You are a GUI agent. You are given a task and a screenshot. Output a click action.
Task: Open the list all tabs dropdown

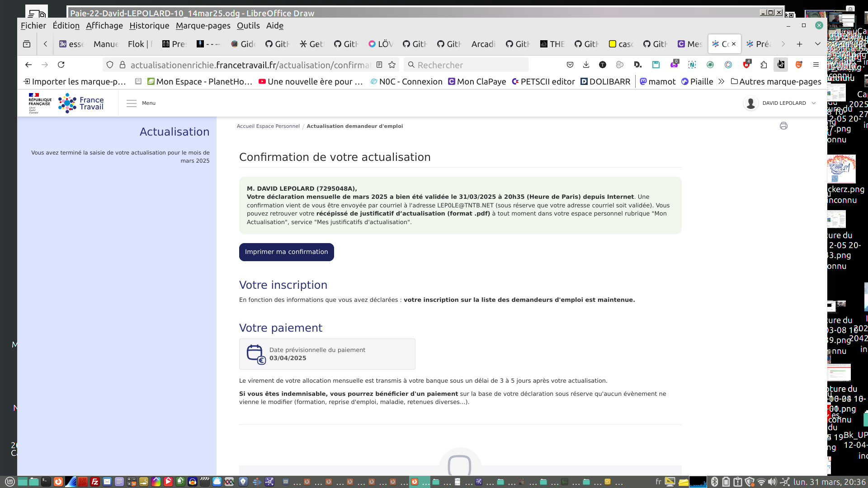[x=817, y=44]
